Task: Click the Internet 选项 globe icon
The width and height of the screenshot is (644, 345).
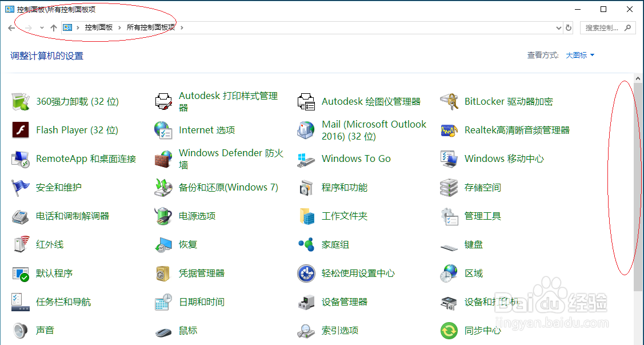Action: pyautogui.click(x=163, y=130)
